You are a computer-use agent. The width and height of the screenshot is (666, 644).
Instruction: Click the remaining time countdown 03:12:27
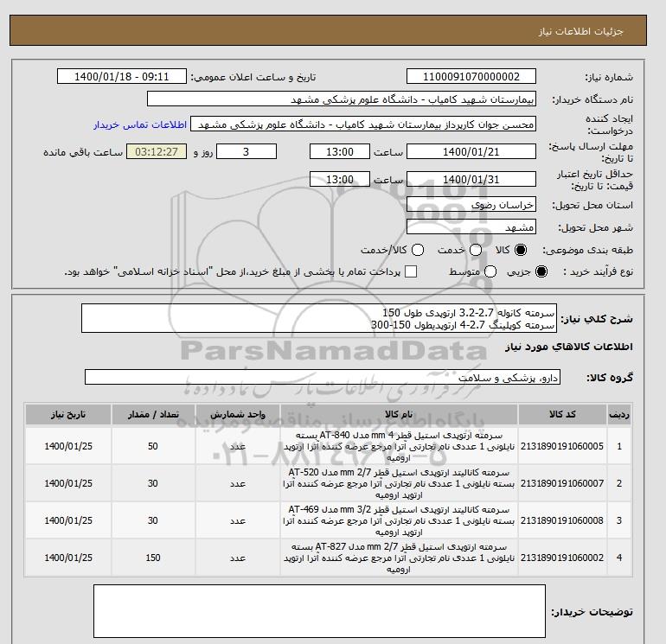tap(157, 151)
